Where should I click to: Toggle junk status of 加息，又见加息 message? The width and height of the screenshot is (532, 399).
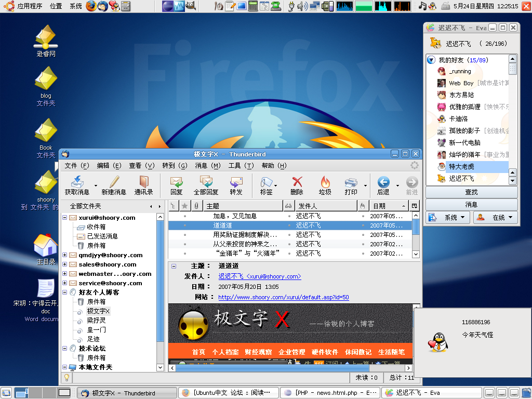point(363,216)
